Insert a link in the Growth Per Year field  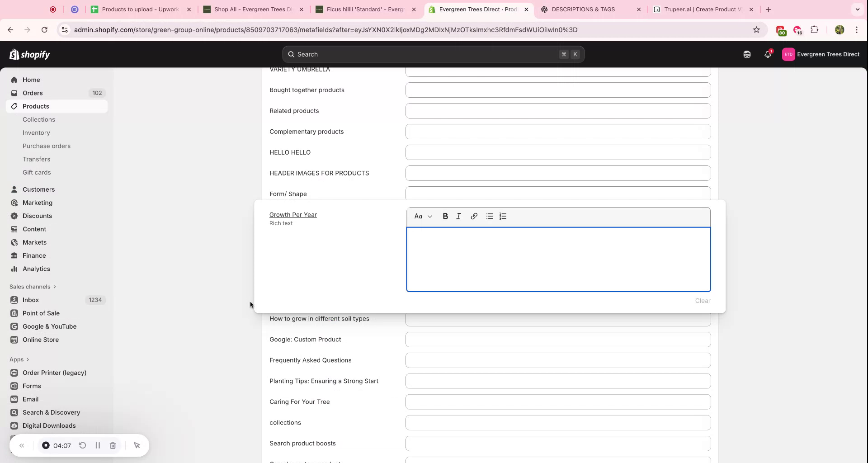[474, 216]
